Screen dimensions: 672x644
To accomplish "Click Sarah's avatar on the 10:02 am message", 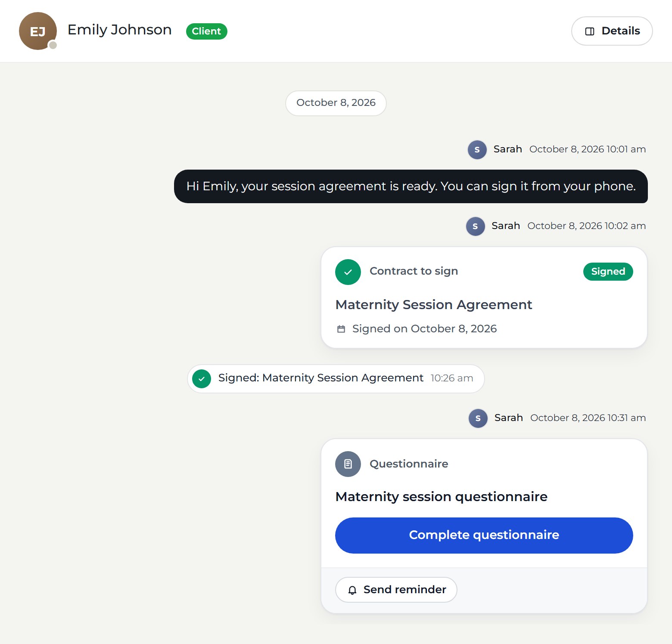I will (476, 226).
